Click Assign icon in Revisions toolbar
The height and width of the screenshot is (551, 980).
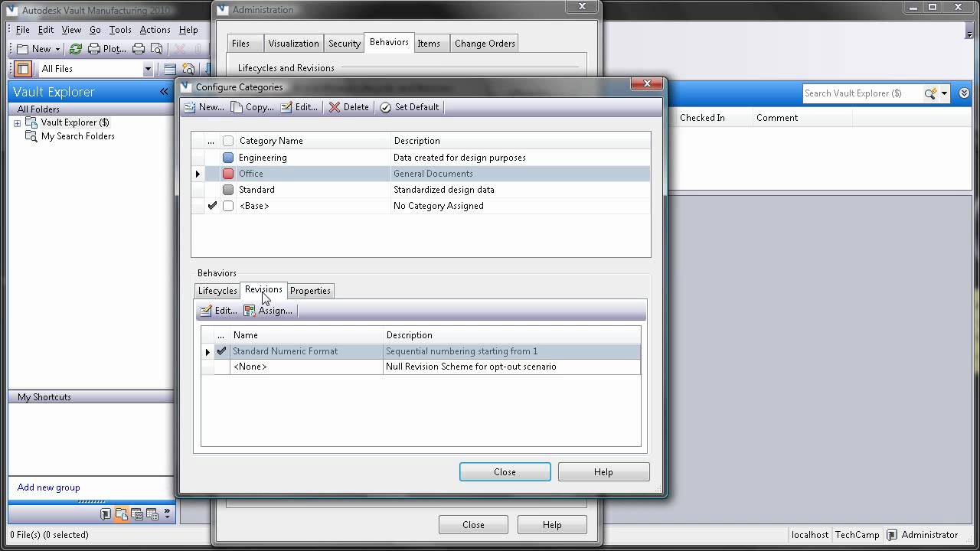click(250, 311)
